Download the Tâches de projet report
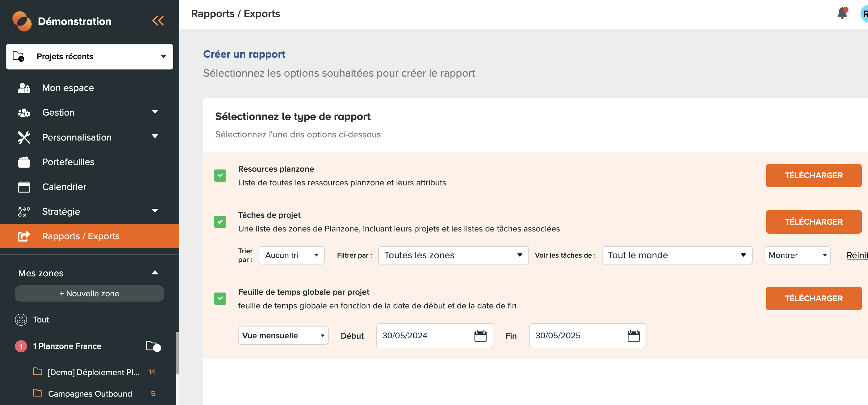This screenshot has width=868, height=405. pyautogui.click(x=813, y=222)
